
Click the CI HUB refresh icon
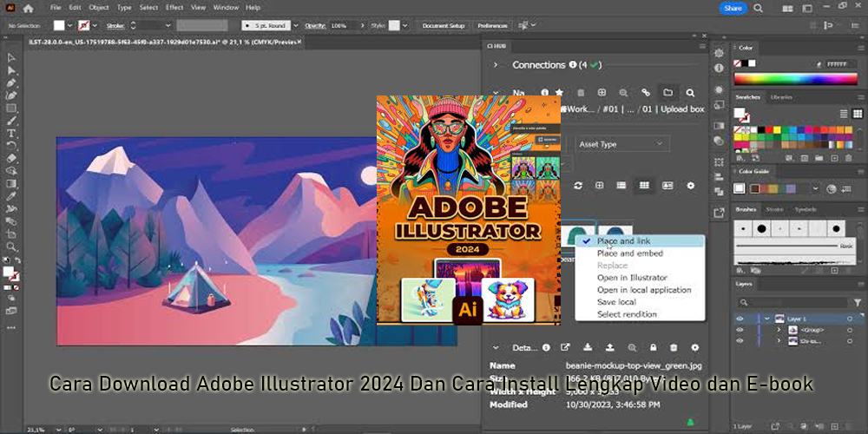click(x=578, y=186)
